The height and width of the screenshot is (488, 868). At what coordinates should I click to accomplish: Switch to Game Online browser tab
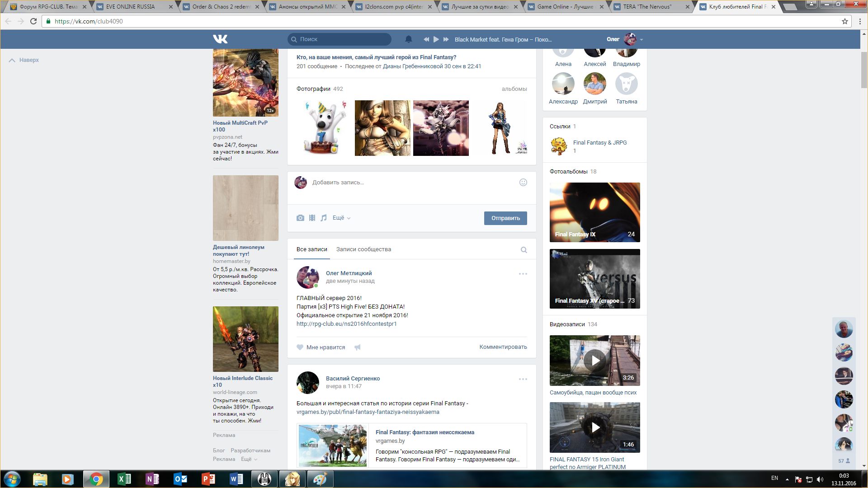[565, 7]
